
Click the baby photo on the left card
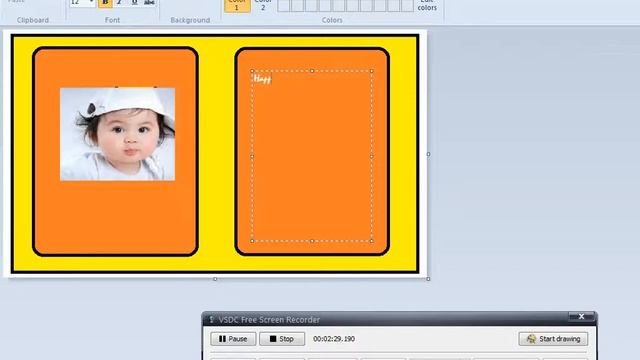pos(118,134)
